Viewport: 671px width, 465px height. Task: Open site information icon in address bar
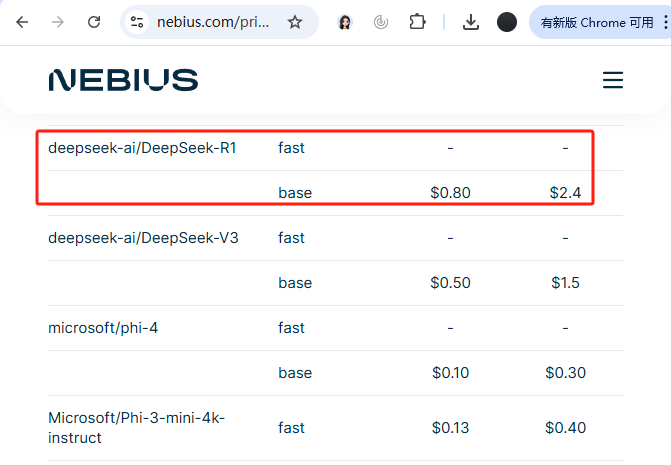[137, 22]
